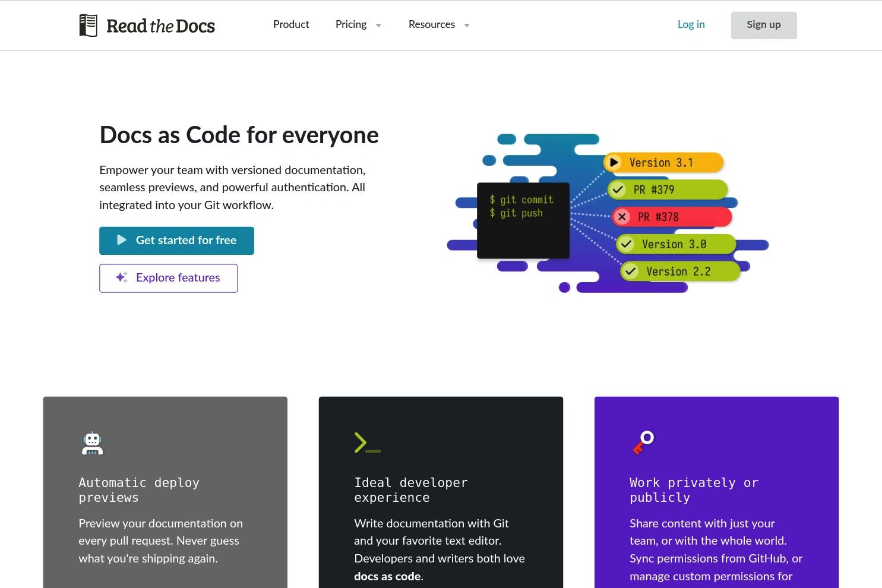Click the play icon inside Get started button
This screenshot has width=882, height=588.
pyautogui.click(x=121, y=240)
